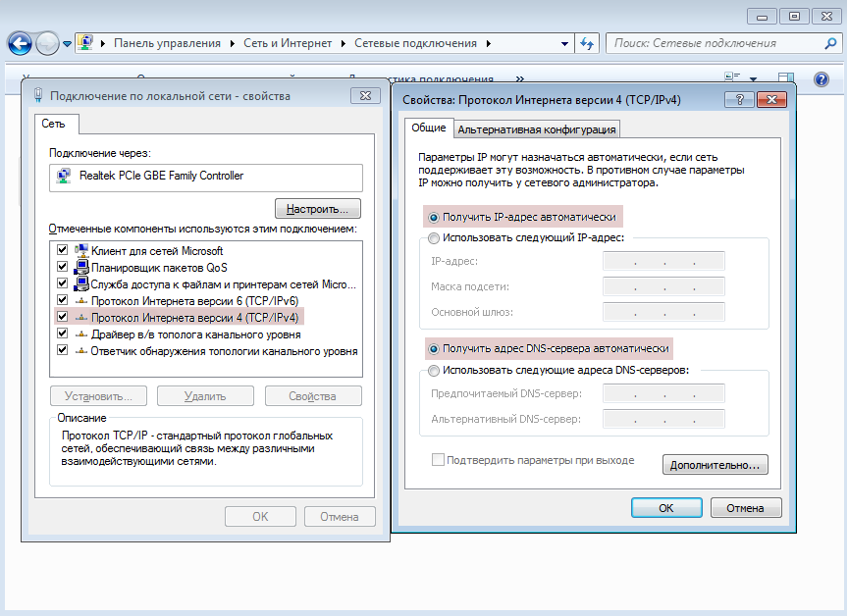Click the Клиент для сетей Microsoft icon
Screen dimensions: 848x616
tap(81, 251)
